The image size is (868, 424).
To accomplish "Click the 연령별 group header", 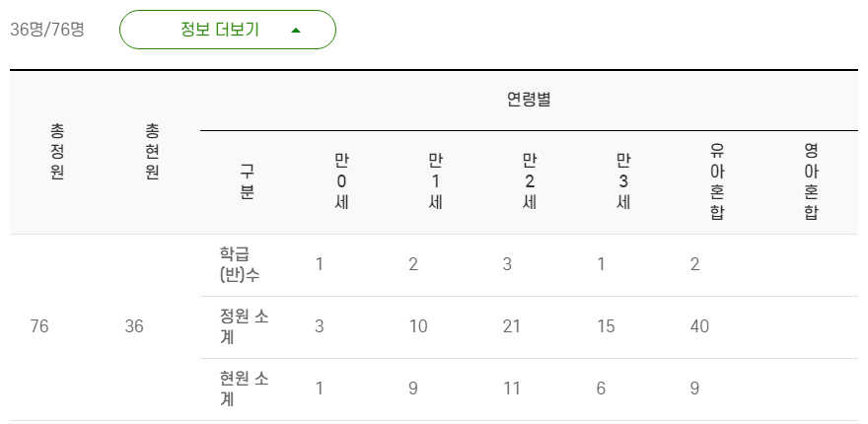I will 530,101.
